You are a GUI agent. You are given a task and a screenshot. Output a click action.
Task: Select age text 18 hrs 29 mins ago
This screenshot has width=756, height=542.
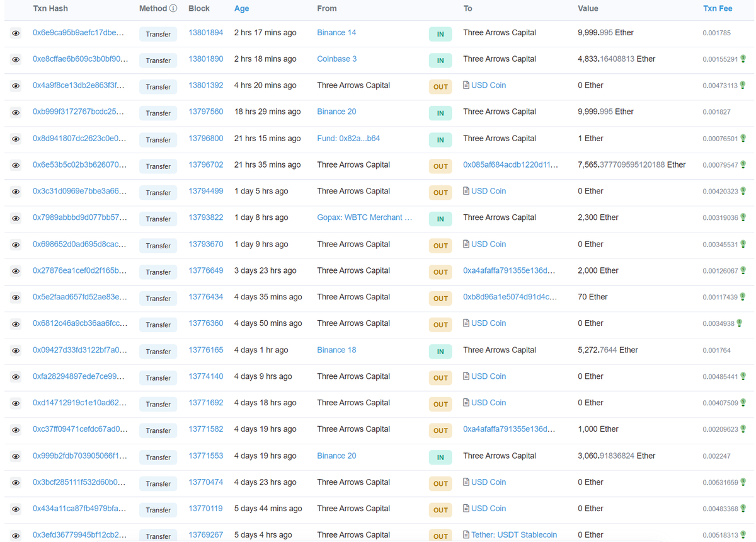point(267,112)
